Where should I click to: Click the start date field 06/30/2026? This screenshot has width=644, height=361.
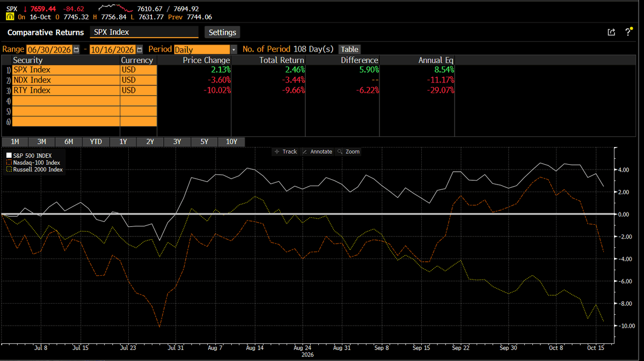tap(49, 49)
